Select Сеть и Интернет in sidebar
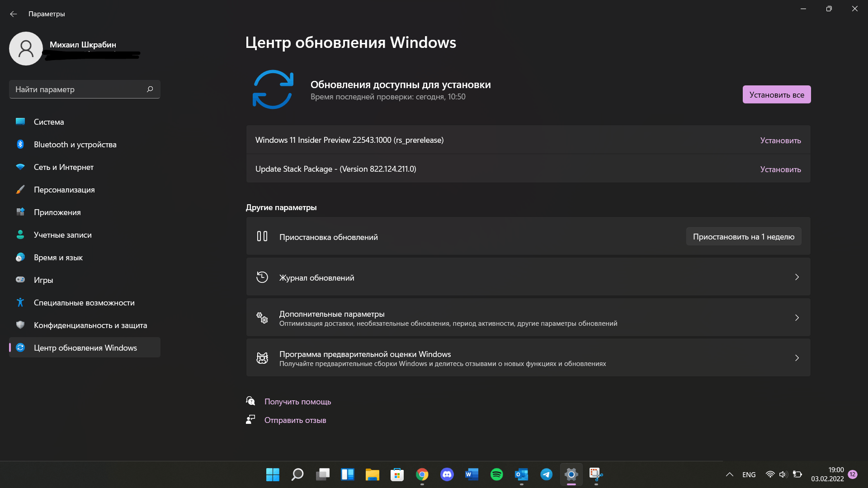This screenshot has height=488, width=868. [x=85, y=167]
